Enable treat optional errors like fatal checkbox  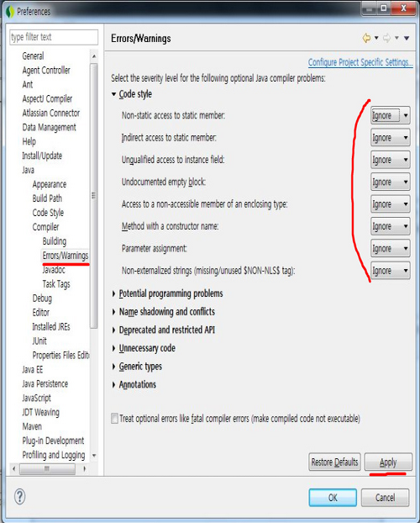click(x=114, y=418)
